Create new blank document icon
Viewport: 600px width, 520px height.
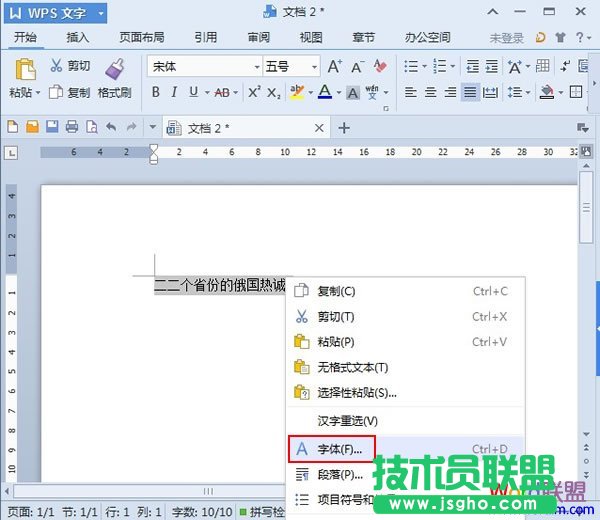coord(13,127)
